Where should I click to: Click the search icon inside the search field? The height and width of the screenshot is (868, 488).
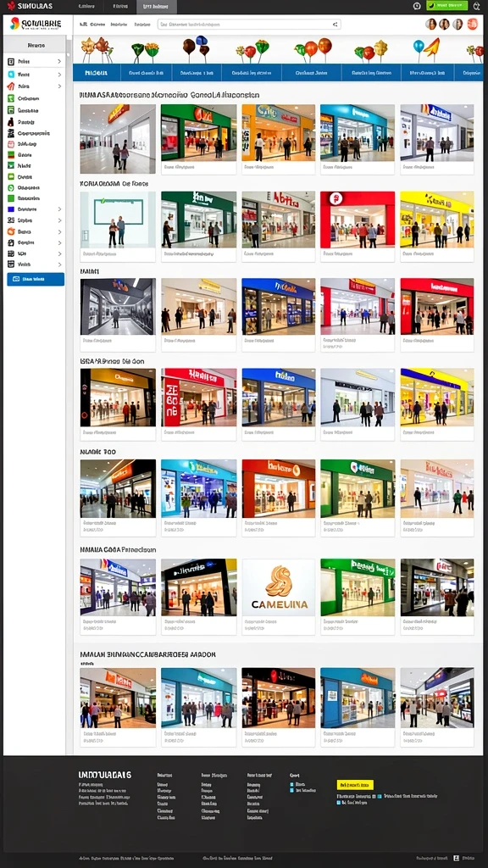click(335, 25)
